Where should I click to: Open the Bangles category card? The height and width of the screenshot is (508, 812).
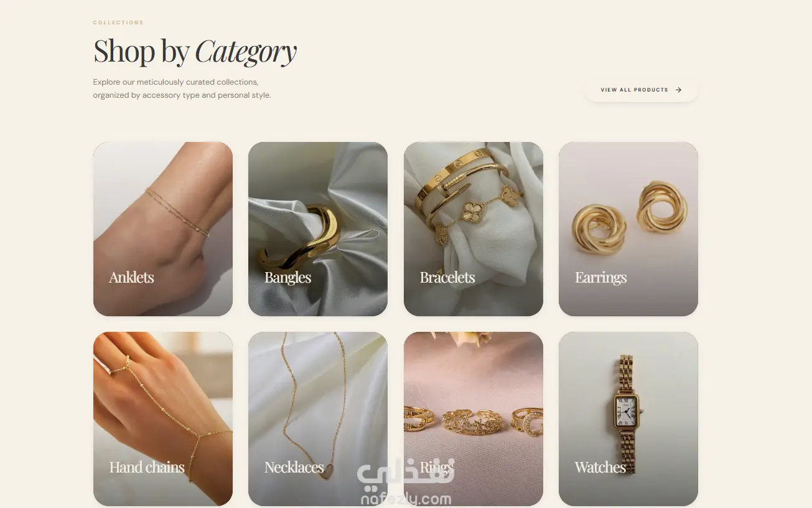[x=318, y=229]
